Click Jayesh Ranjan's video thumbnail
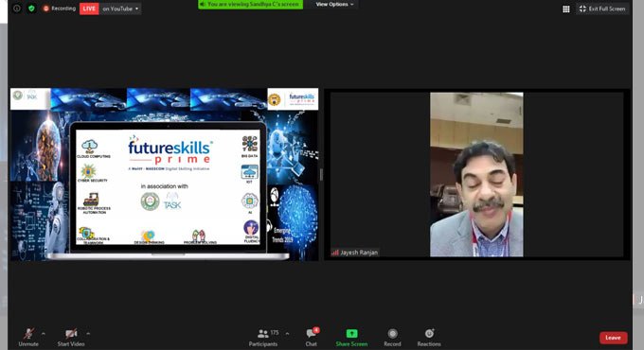The width and height of the screenshot is (644, 350). click(x=476, y=174)
